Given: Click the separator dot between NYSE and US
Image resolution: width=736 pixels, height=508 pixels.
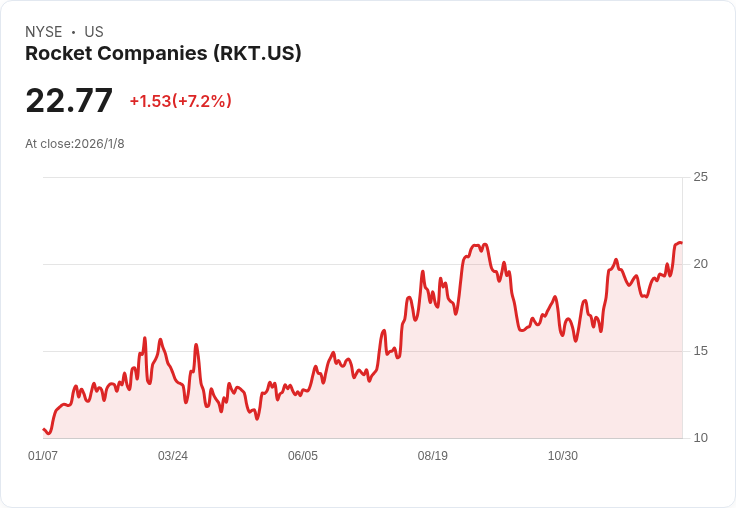Looking at the screenshot, I should click(x=73, y=32).
